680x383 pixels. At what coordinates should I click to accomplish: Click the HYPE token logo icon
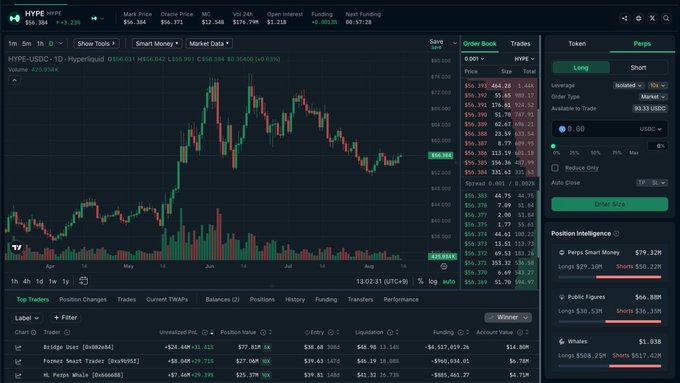[x=14, y=18]
